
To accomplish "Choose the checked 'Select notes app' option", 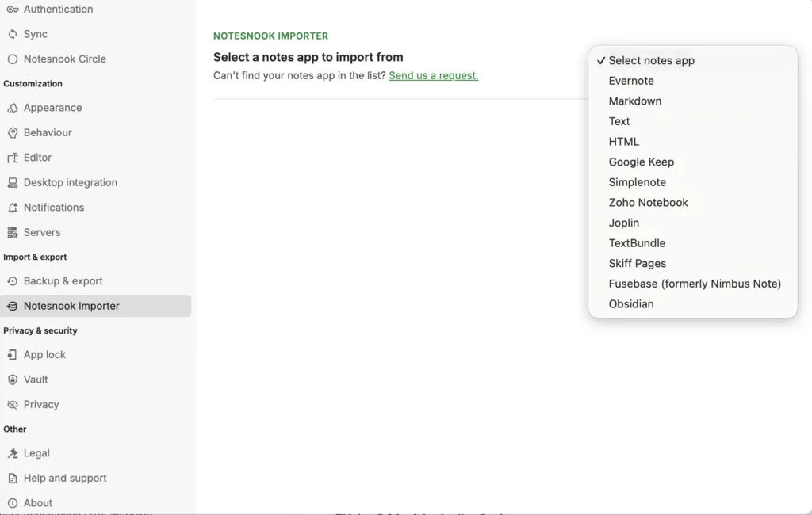I will pyautogui.click(x=693, y=60).
